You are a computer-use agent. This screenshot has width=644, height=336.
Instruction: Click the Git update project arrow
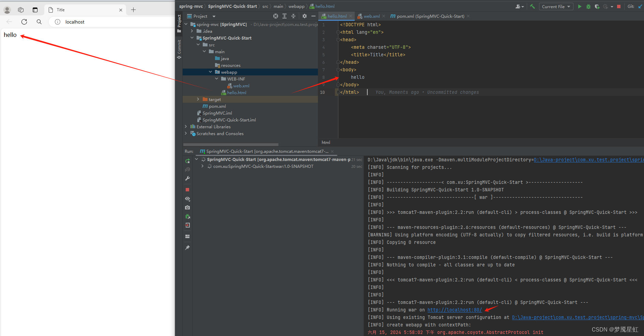[640, 6]
